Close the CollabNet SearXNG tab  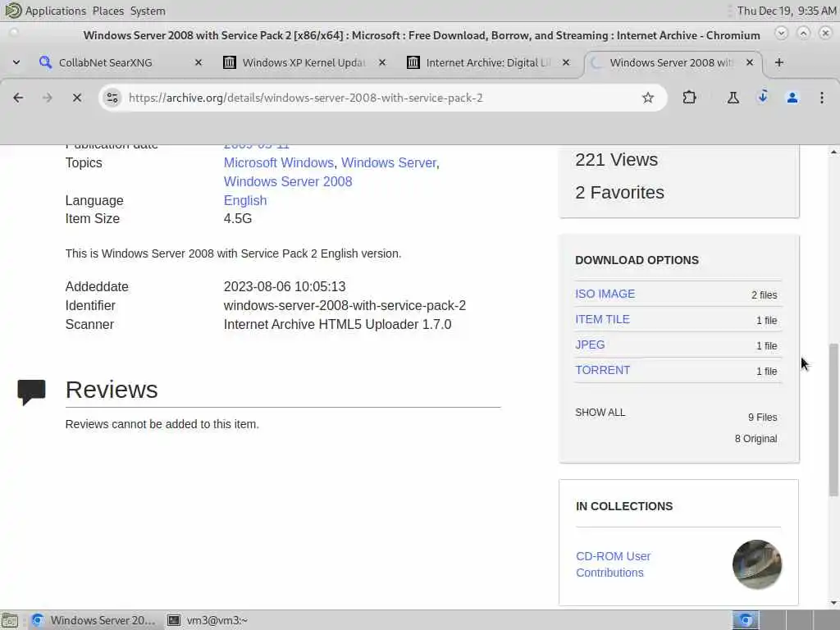(x=199, y=62)
